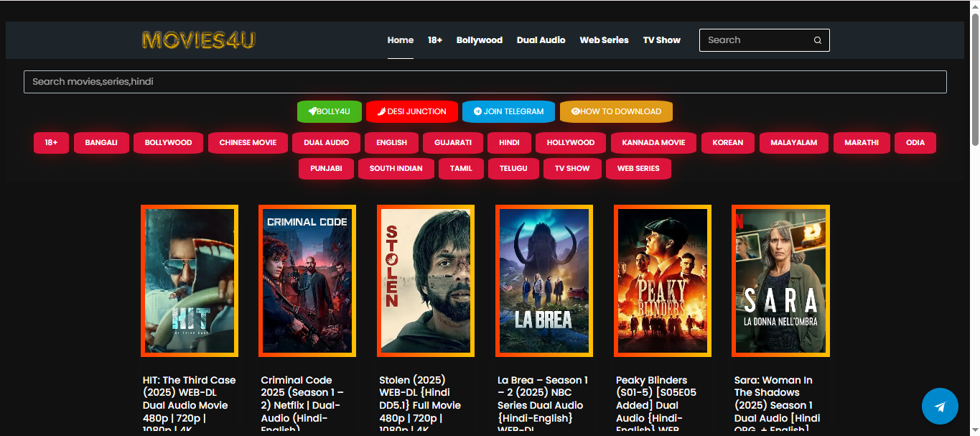The image size is (980, 436).
Task: Open the Sara poster thumbnail
Action: click(x=780, y=281)
